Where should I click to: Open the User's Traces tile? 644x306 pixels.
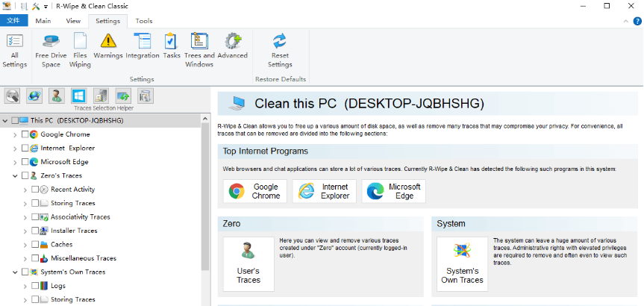point(248,263)
